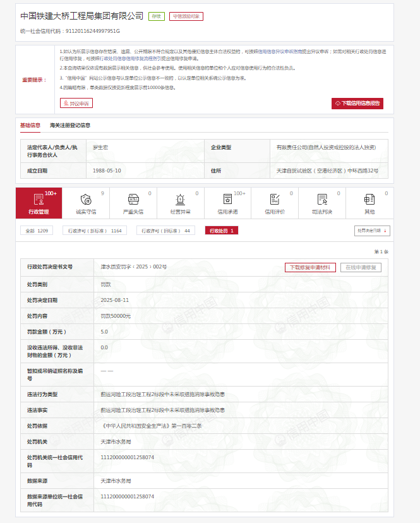Select the 行政处罚 1 filter
This screenshot has width=420, height=523.
pos(222,231)
